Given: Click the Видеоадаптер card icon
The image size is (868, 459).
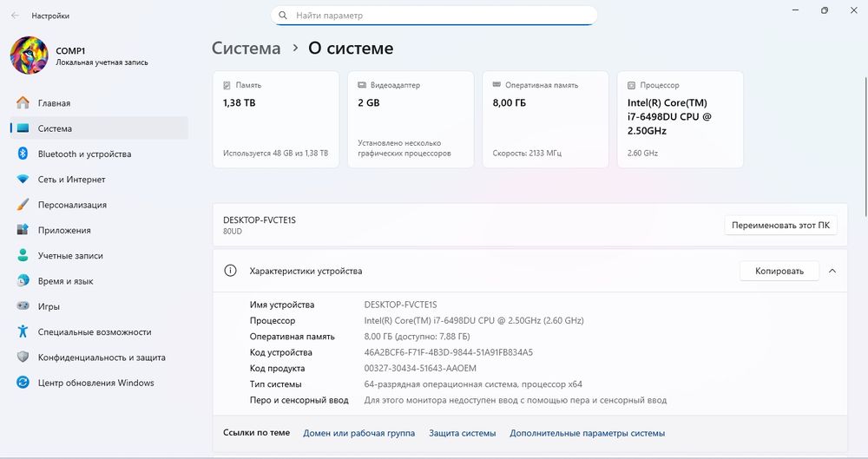Looking at the screenshot, I should coord(362,85).
